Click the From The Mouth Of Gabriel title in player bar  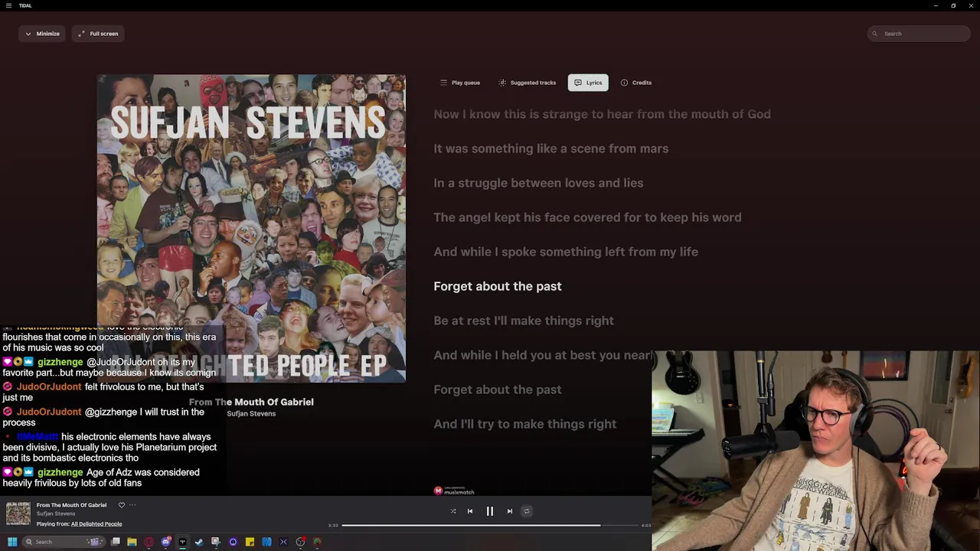point(71,505)
